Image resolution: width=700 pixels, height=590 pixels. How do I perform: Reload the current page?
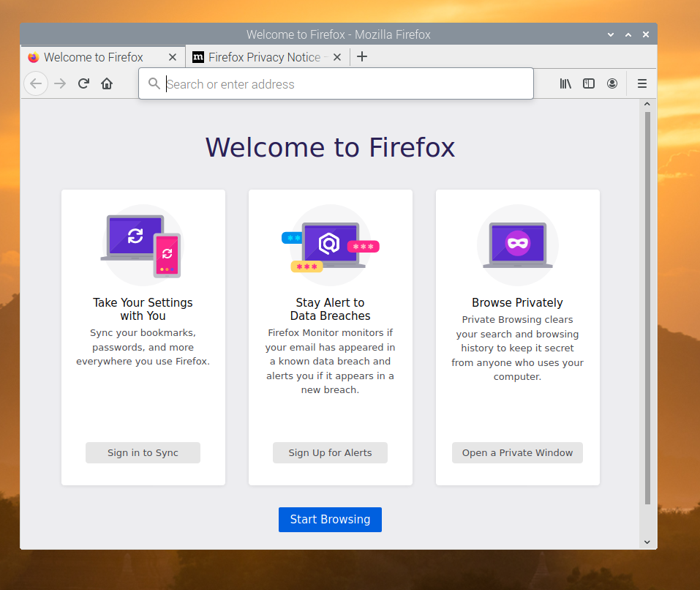click(x=83, y=83)
